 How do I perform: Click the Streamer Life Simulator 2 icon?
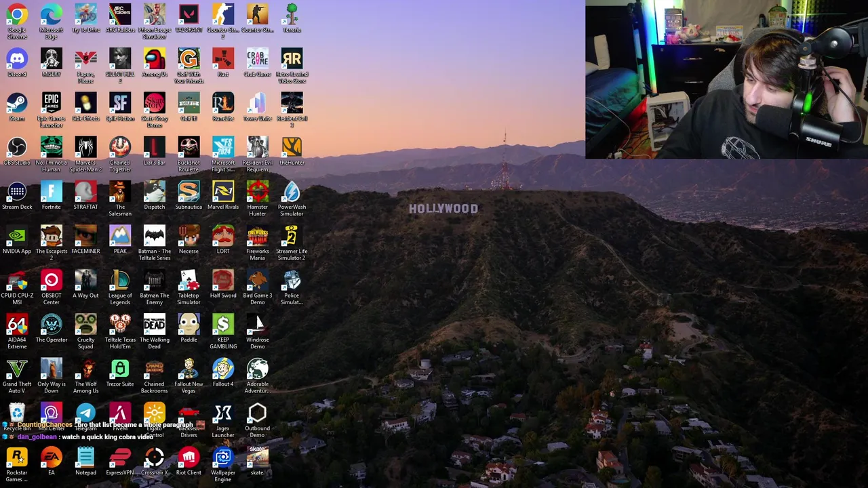click(x=292, y=236)
